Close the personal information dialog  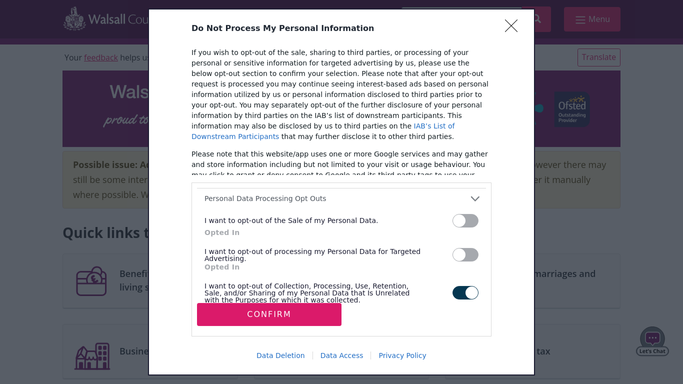(x=511, y=26)
